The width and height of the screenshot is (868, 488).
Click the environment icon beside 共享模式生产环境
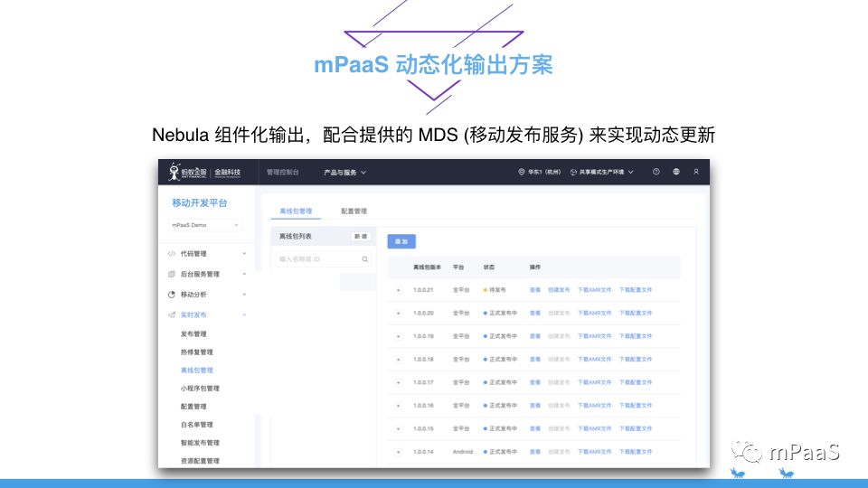pos(573,172)
